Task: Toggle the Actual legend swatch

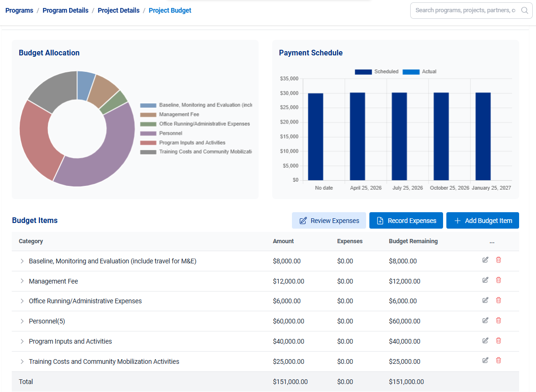Action: pos(411,72)
